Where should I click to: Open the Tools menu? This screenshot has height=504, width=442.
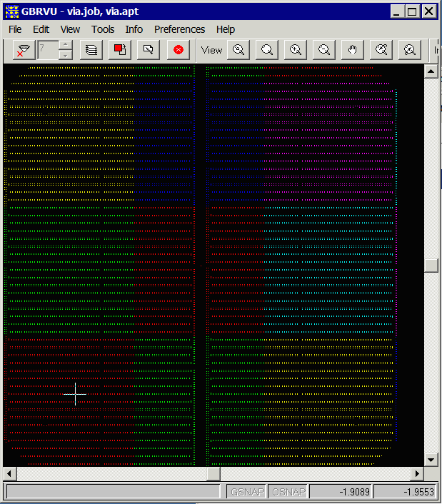pos(103,29)
